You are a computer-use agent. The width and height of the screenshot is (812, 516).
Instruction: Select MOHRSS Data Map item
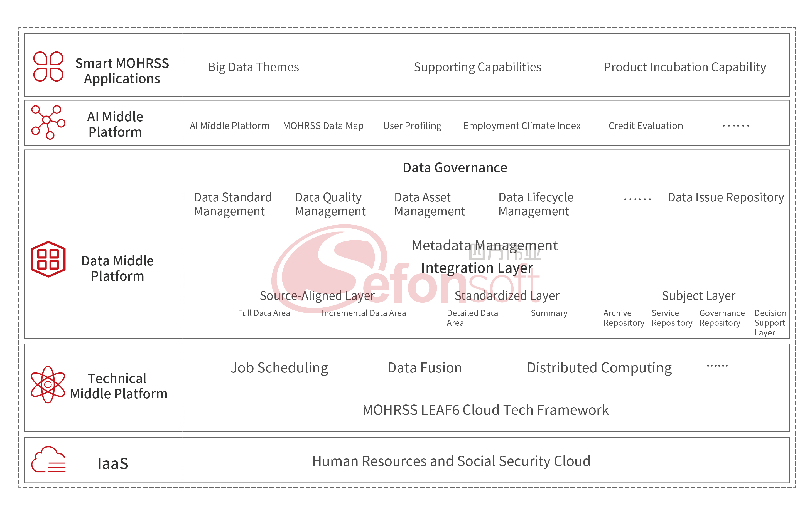323,126
